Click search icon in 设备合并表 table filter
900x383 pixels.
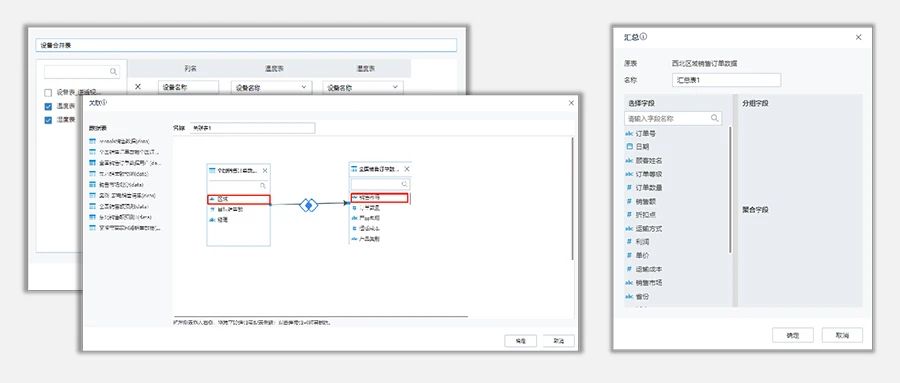pyautogui.click(x=114, y=72)
